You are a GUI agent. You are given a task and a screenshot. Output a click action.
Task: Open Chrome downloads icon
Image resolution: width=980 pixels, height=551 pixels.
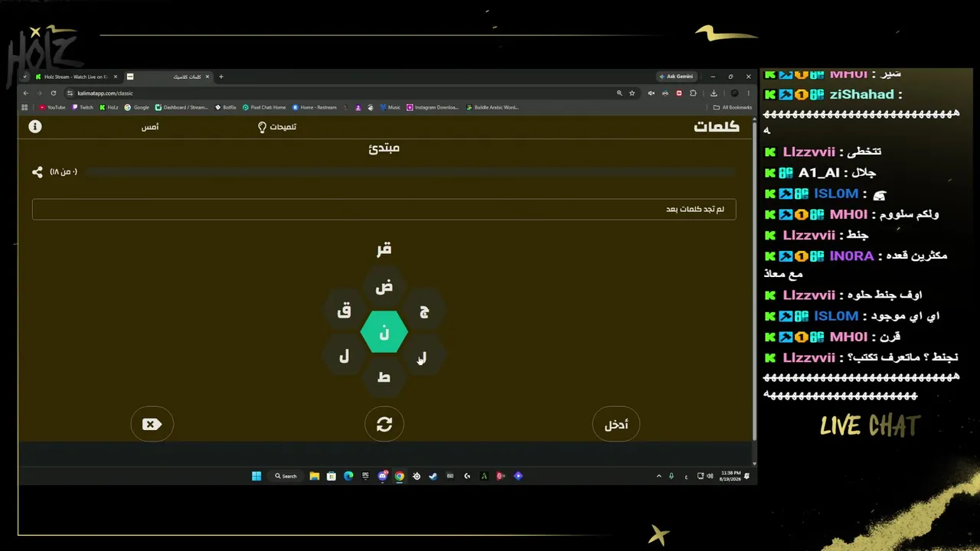[x=714, y=93]
